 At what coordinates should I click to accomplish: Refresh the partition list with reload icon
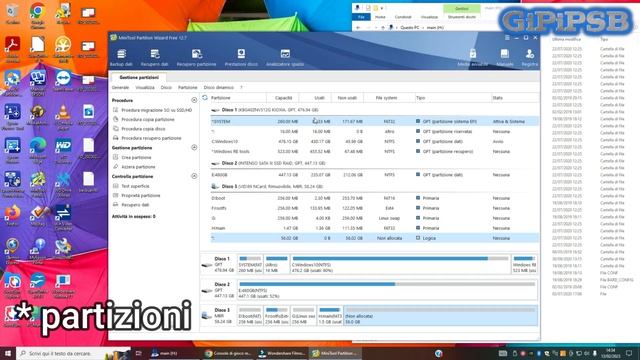point(205,98)
